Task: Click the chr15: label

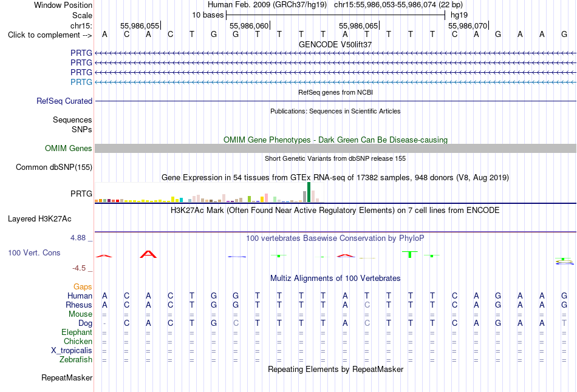Action: 81,25
